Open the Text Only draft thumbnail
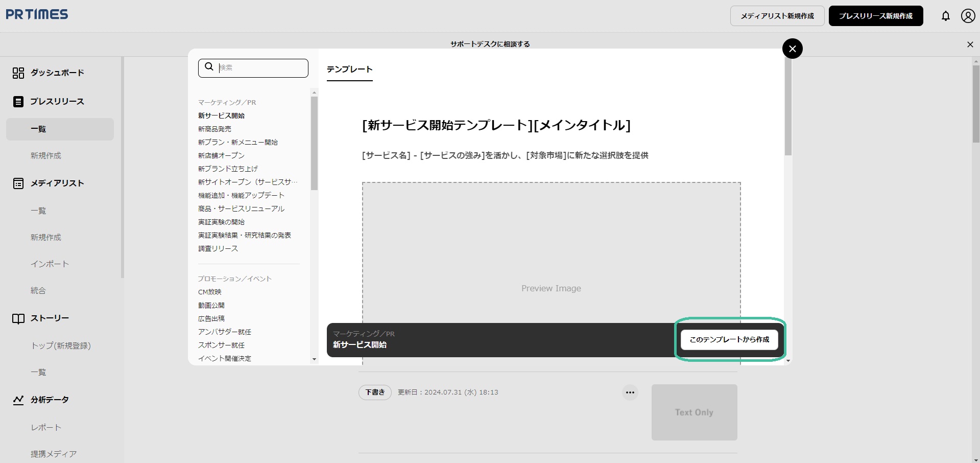This screenshot has height=463, width=980. click(x=694, y=412)
